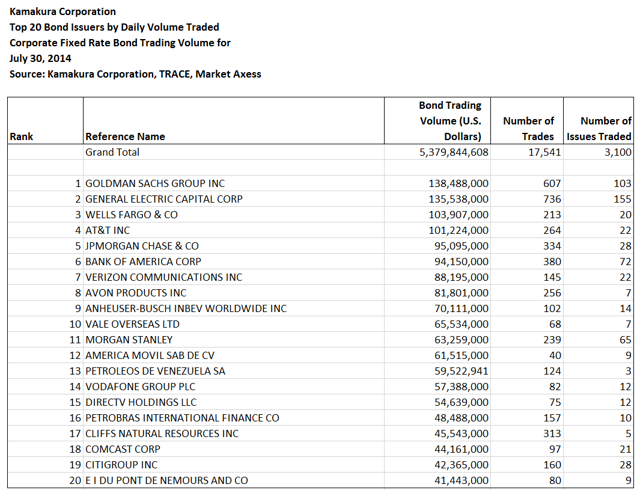The image size is (640, 490).
Task: Click 'Corporate Fixed Rate Bond Trading Volume for' line
Action: pos(120,43)
